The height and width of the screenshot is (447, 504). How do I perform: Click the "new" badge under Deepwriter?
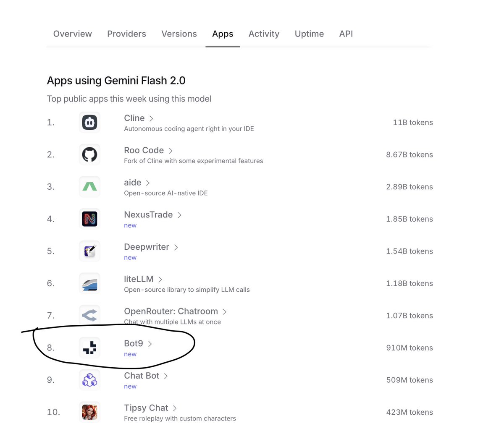(130, 258)
